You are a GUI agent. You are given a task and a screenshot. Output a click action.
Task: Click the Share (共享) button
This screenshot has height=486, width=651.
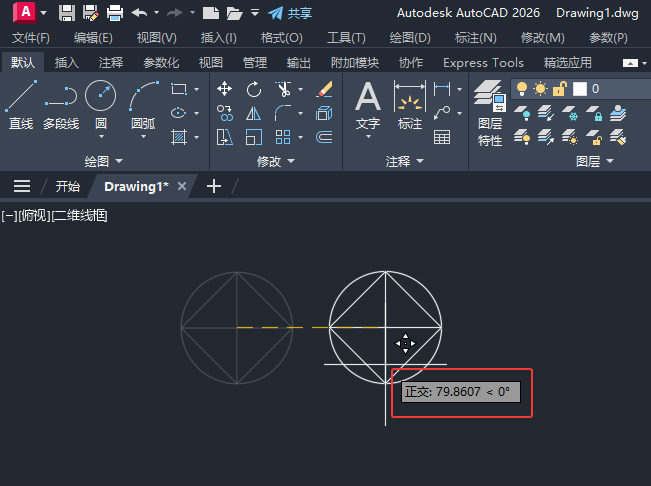point(290,13)
